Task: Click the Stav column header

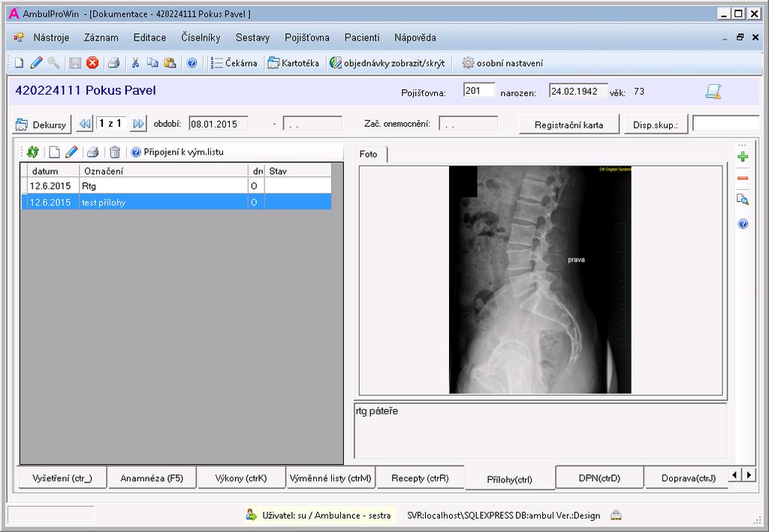Action: 297,171
